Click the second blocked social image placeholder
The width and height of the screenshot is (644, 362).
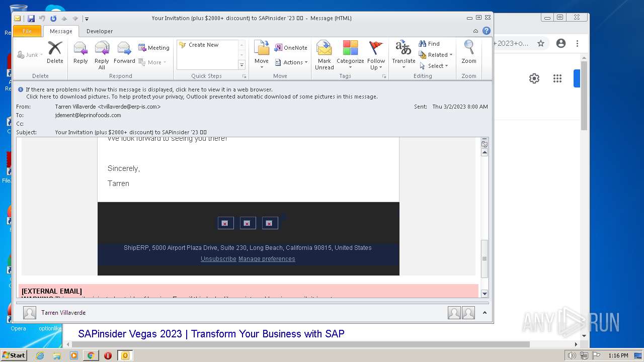click(x=248, y=223)
